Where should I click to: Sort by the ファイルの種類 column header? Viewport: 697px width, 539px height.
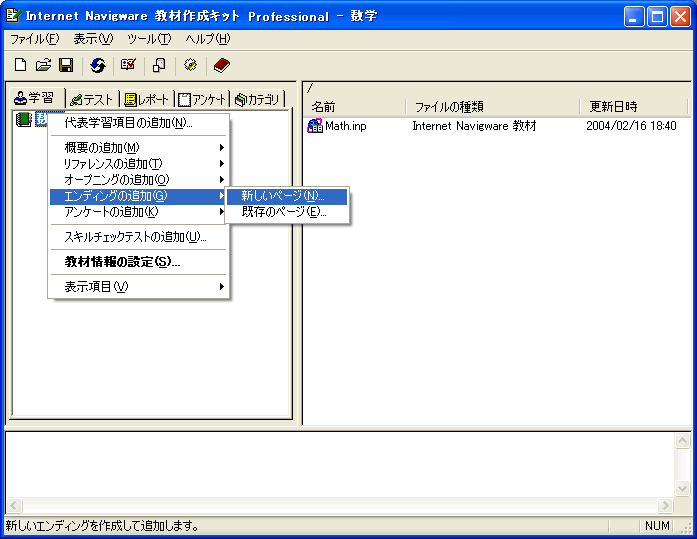[493, 107]
